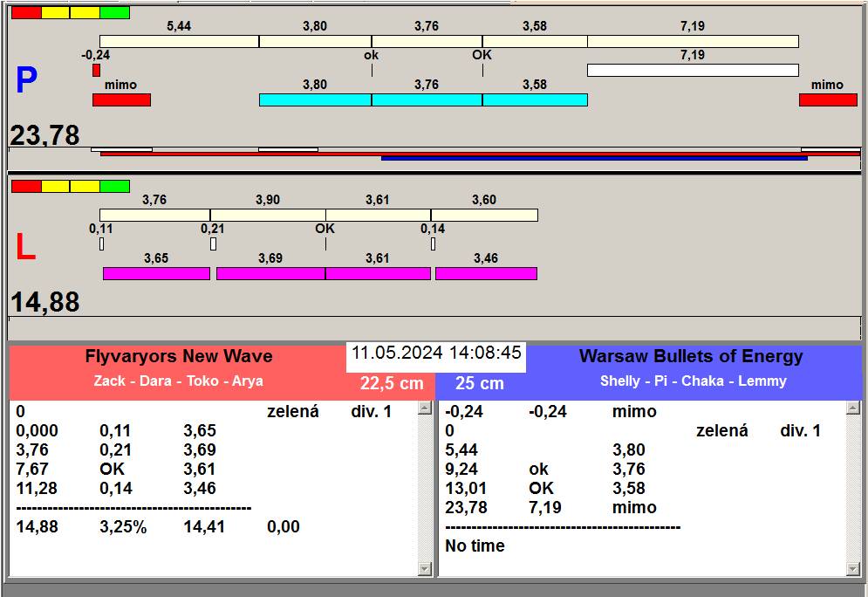
Task: Click zelená in the Flyvaryors results list
Action: click(x=293, y=411)
